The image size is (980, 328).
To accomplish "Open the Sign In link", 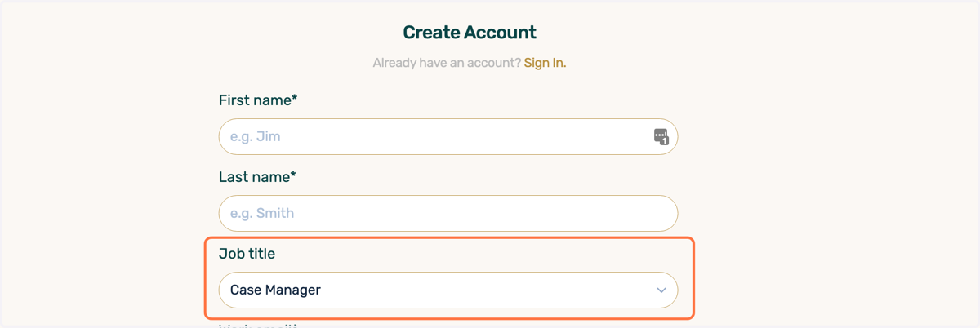I will 545,63.
